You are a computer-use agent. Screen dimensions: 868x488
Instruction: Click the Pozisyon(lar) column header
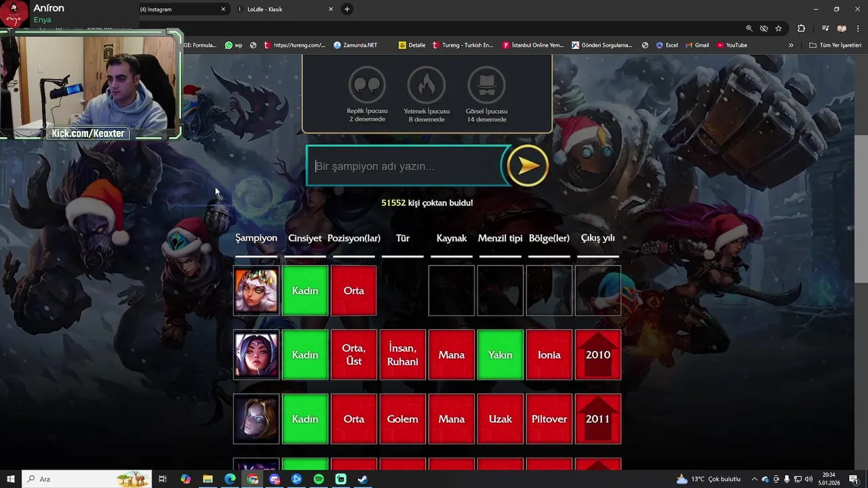(354, 238)
